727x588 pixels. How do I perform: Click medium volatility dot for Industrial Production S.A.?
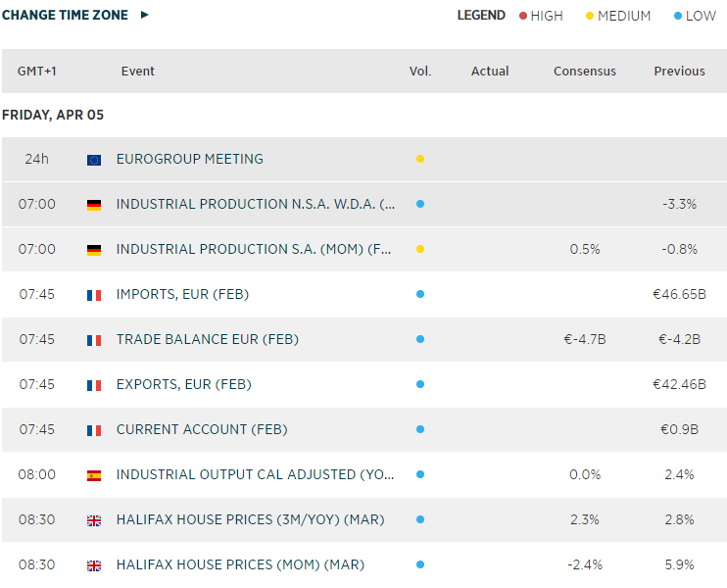click(x=420, y=249)
